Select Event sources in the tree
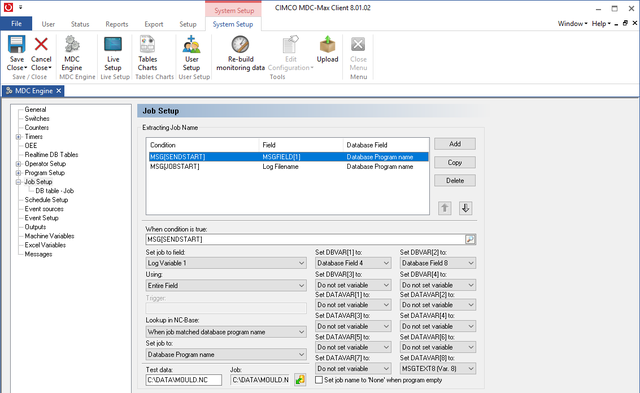The height and width of the screenshot is (393, 640). 44,209
